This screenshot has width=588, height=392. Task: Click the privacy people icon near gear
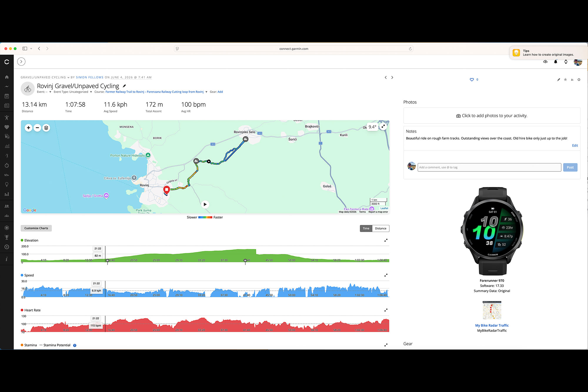click(572, 80)
